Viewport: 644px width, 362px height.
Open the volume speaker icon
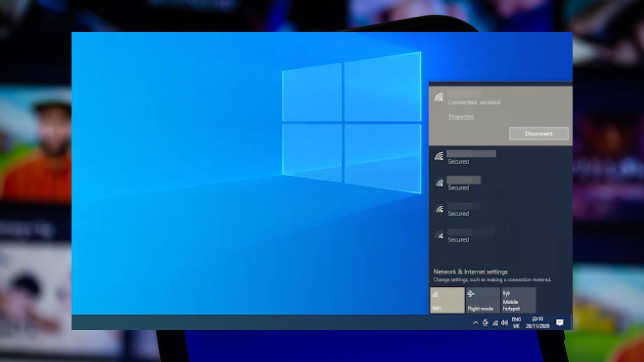[504, 323]
